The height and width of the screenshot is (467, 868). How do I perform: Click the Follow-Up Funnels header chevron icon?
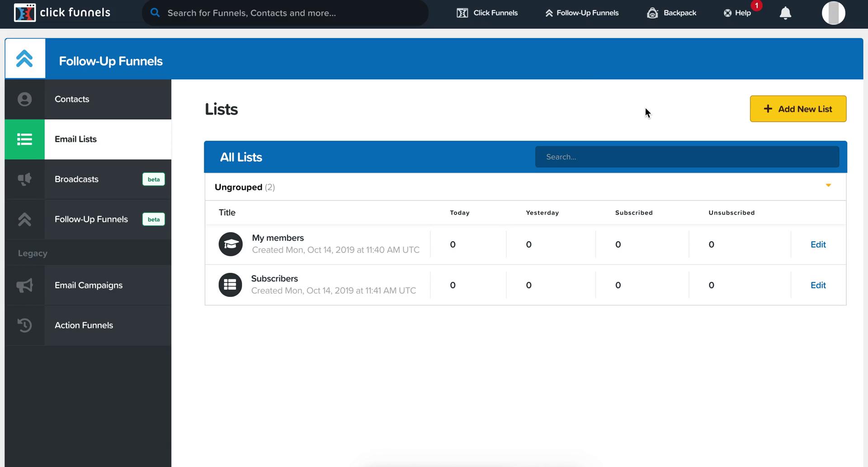click(x=25, y=58)
